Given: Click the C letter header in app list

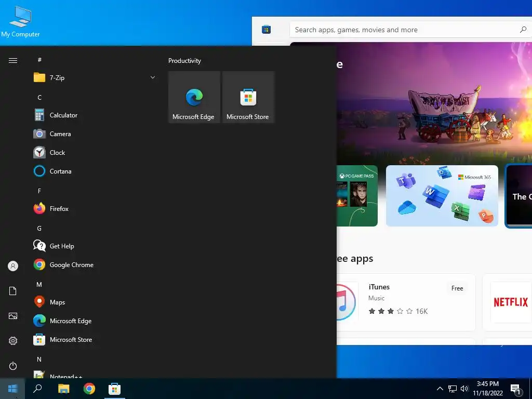Looking at the screenshot, I should (x=39, y=97).
